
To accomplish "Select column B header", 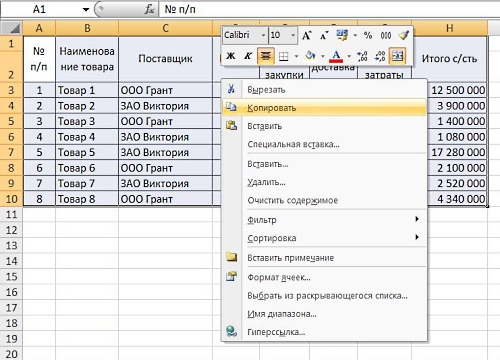I will 87,28.
